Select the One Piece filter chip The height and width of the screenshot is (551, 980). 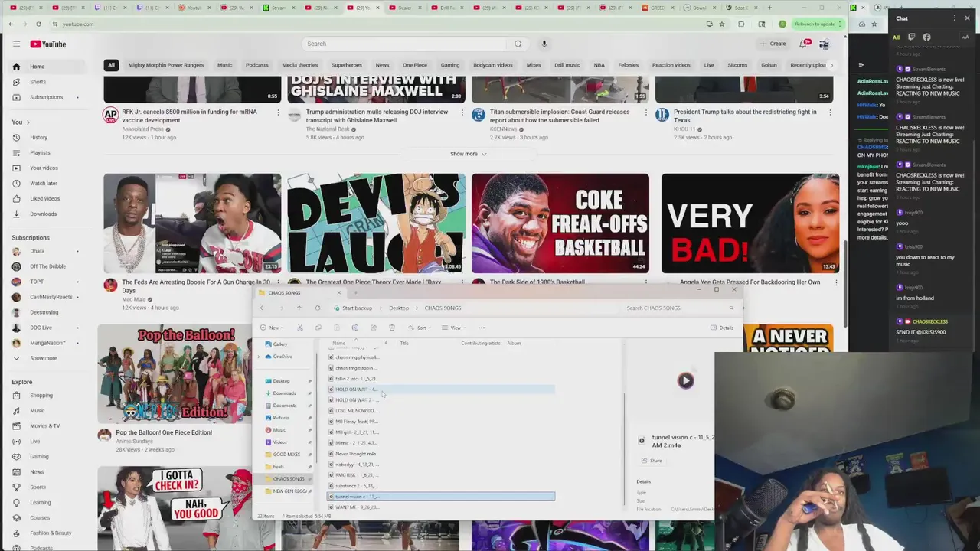click(x=414, y=65)
